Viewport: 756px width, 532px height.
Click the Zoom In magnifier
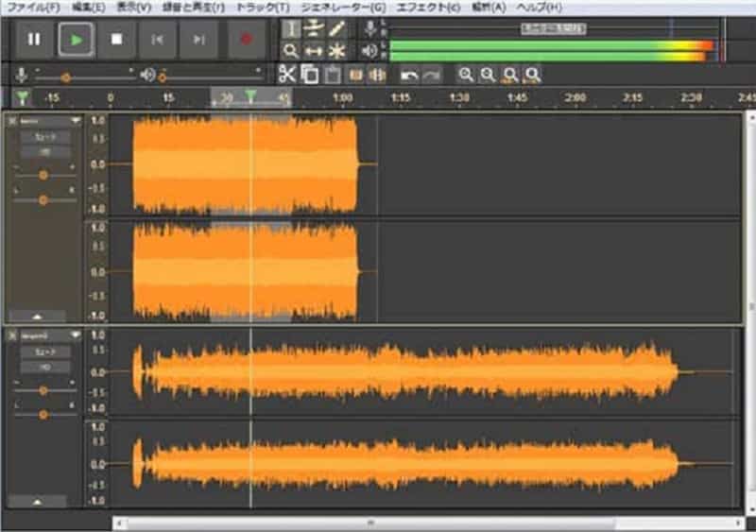click(x=465, y=74)
